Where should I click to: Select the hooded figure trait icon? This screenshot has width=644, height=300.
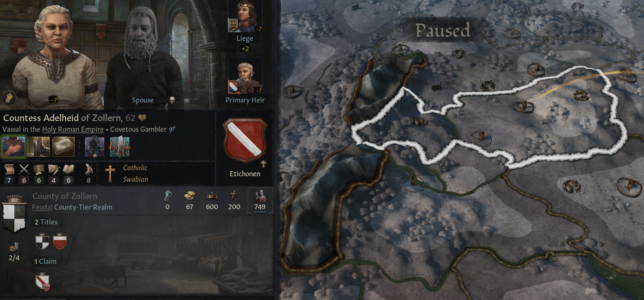(x=94, y=147)
